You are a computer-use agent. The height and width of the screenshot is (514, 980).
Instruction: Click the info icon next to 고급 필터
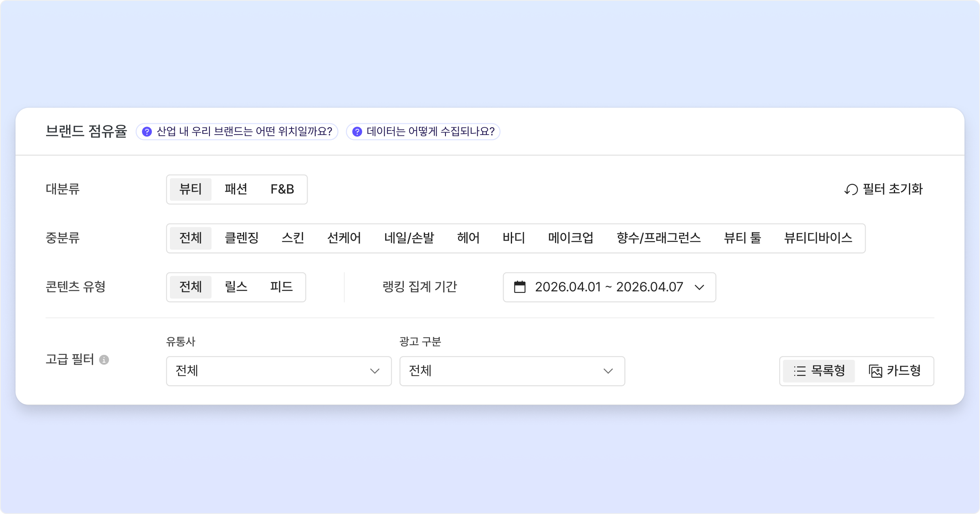(104, 360)
